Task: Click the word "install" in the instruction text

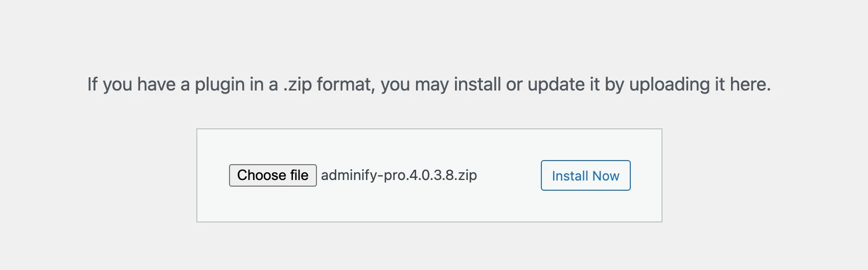Action: point(477,84)
